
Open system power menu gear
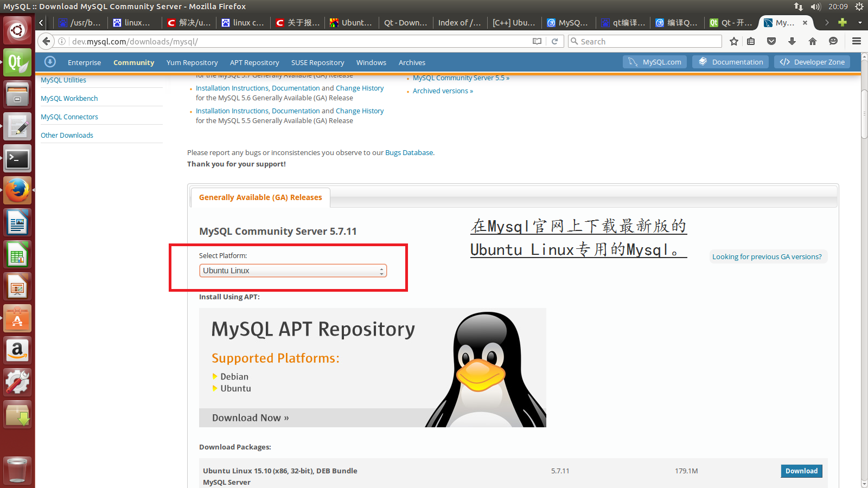tap(859, 7)
